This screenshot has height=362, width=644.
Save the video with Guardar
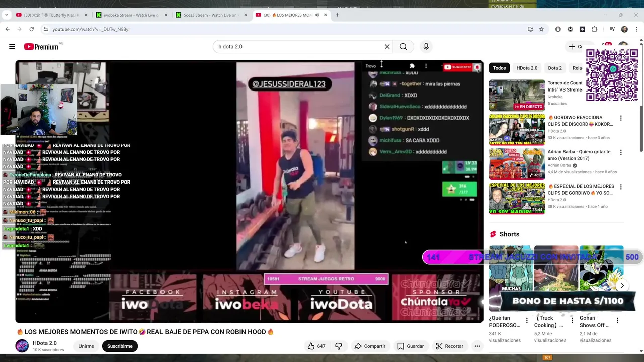pos(411,346)
